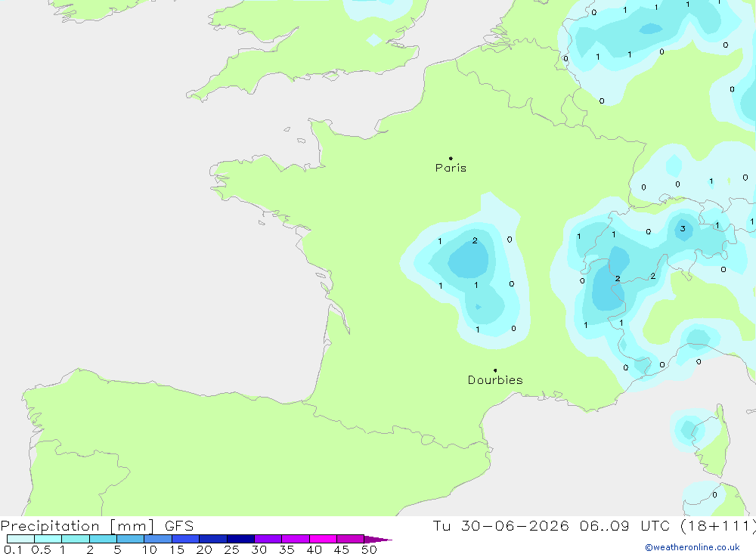756x554 pixels.
Task: Pick the 45–50 mm legend swatch
Action: [x=350, y=539]
